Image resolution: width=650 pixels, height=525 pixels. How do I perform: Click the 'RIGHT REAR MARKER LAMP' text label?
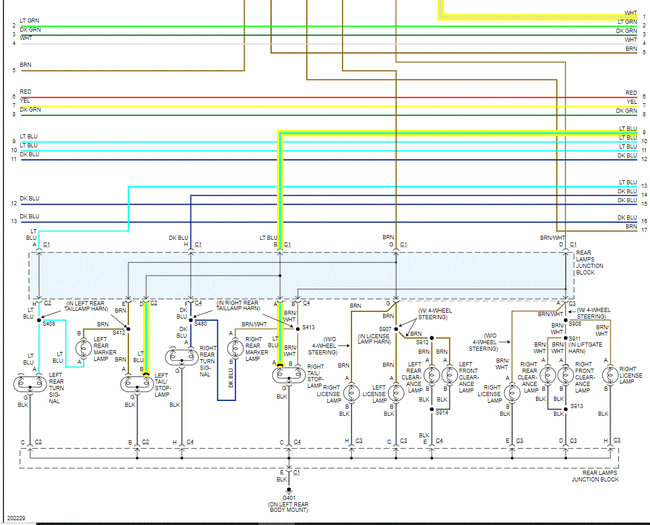click(257, 349)
